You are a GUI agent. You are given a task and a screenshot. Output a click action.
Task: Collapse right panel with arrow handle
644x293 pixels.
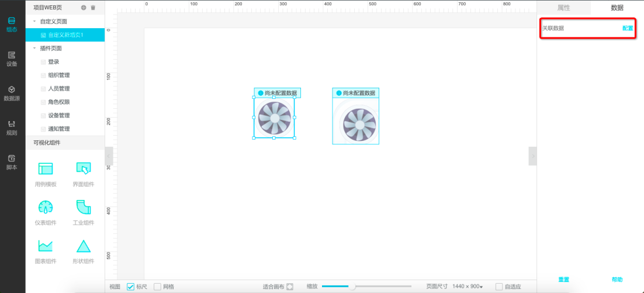pos(533,156)
